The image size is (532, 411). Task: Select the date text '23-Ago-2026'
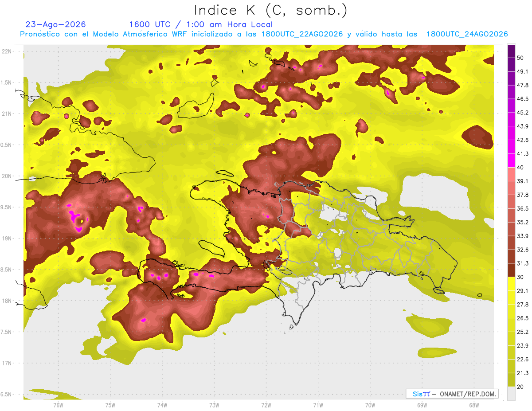[x=56, y=24]
